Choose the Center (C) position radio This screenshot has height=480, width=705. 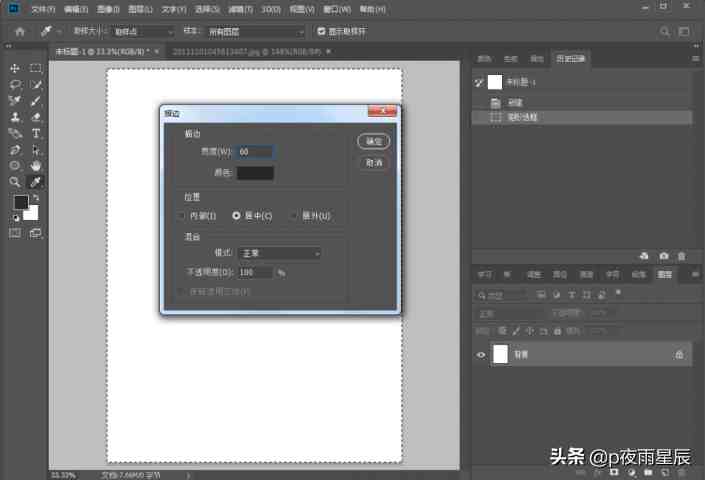pyautogui.click(x=236, y=216)
